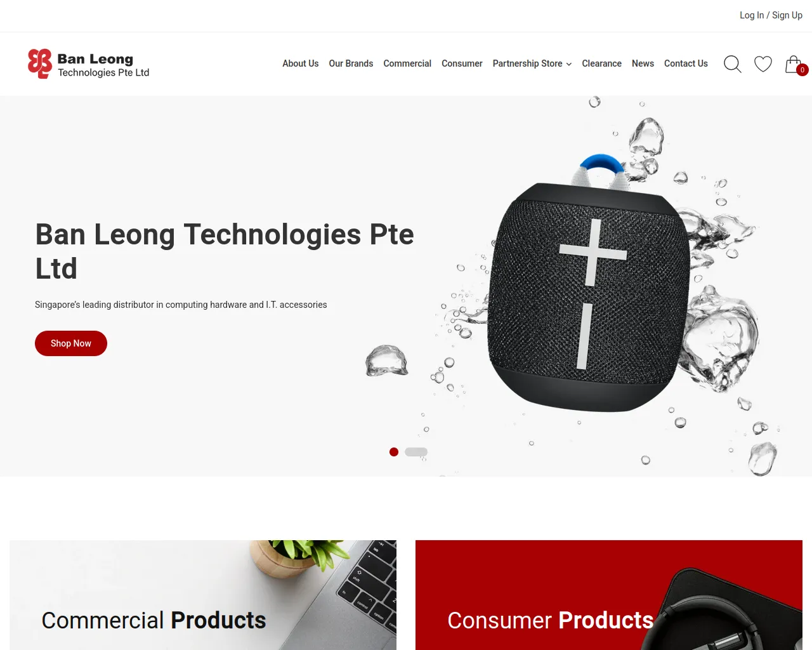Select the Consumer menu item
The height and width of the screenshot is (650, 812).
coord(462,63)
